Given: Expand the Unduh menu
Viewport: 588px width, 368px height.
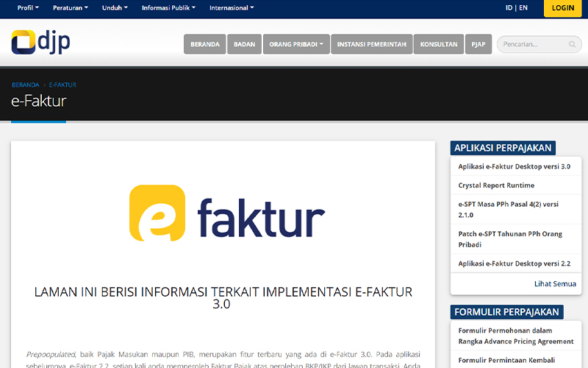Looking at the screenshot, I should 115,8.
